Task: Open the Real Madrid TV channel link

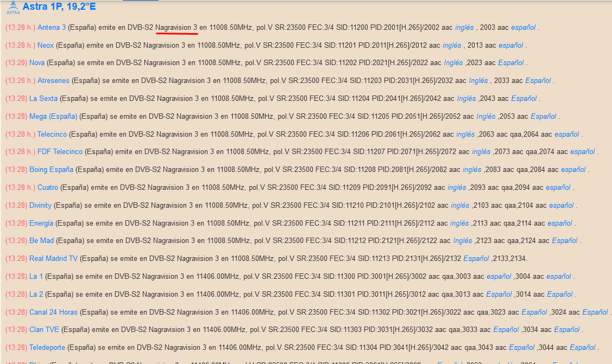Action: pos(53,258)
